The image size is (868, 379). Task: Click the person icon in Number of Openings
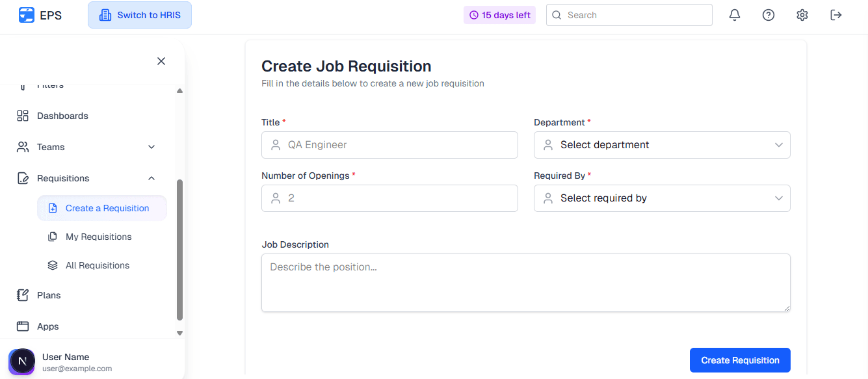[276, 198]
